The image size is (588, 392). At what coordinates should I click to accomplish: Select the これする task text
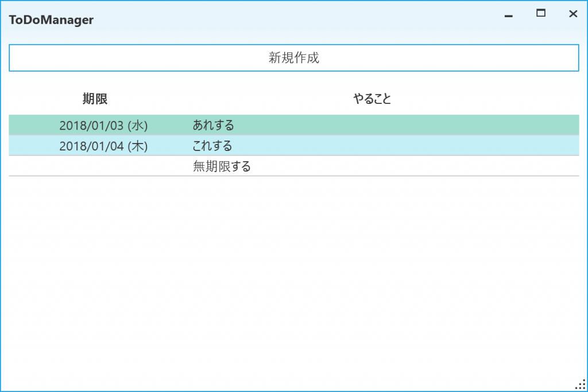click(212, 146)
